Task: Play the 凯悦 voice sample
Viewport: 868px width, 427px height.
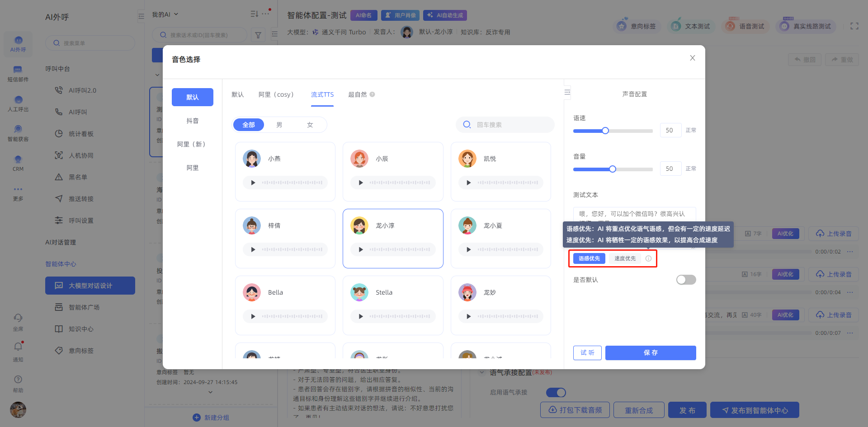Action: tap(469, 183)
